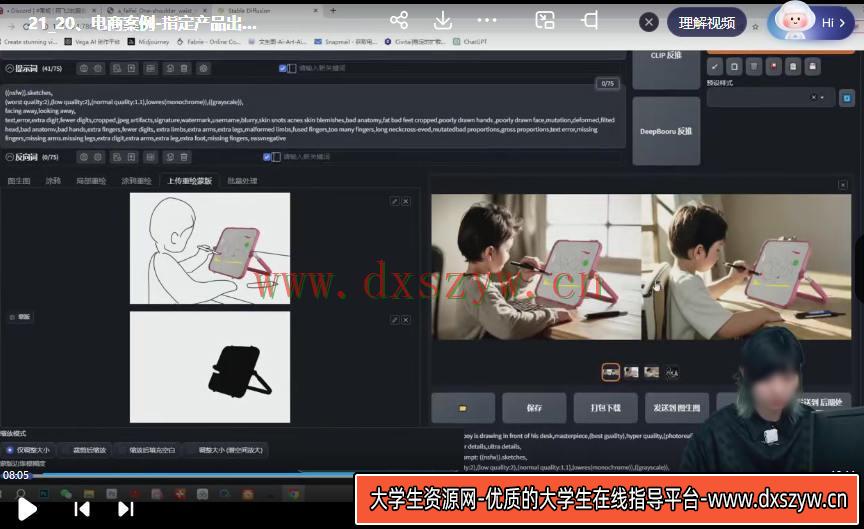
Task: Close the 理解视频 prompt with X
Action: 649,22
